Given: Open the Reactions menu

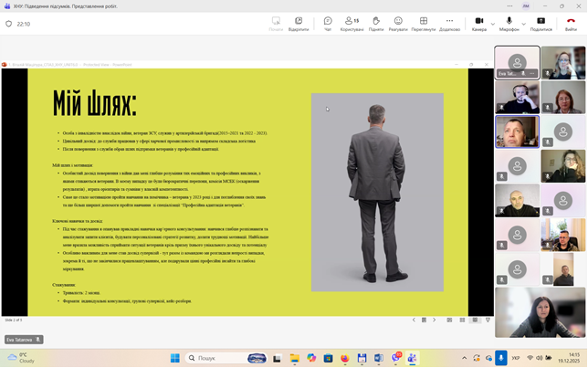Looking at the screenshot, I should [398, 23].
